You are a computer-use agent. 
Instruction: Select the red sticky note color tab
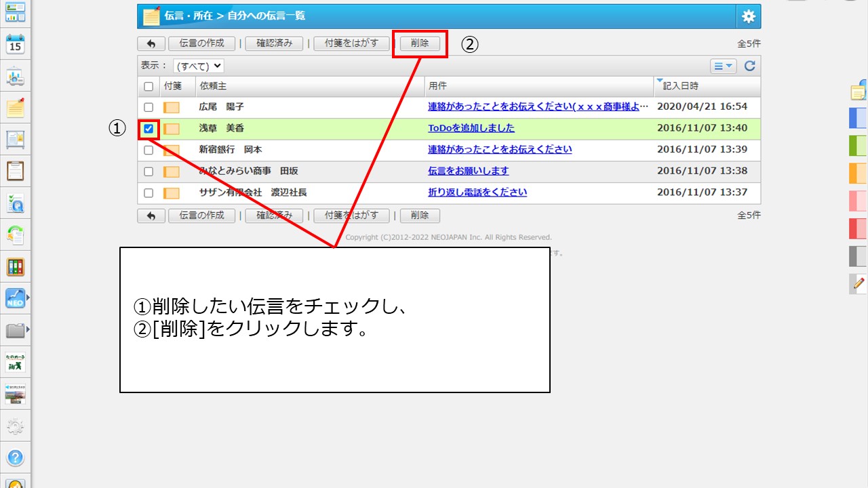[858, 228]
